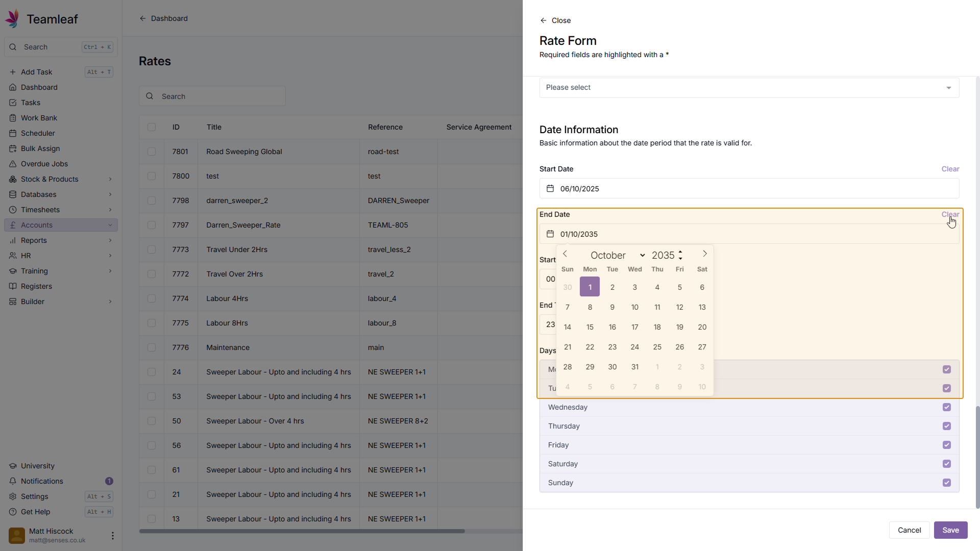
Task: Click the Teamleaf logo
Action: coord(13,19)
